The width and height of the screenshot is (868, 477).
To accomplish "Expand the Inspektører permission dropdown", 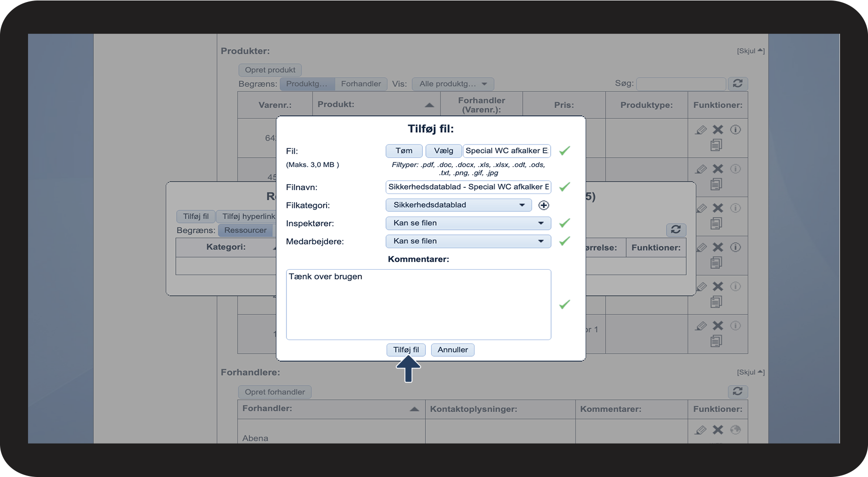I will tap(468, 223).
